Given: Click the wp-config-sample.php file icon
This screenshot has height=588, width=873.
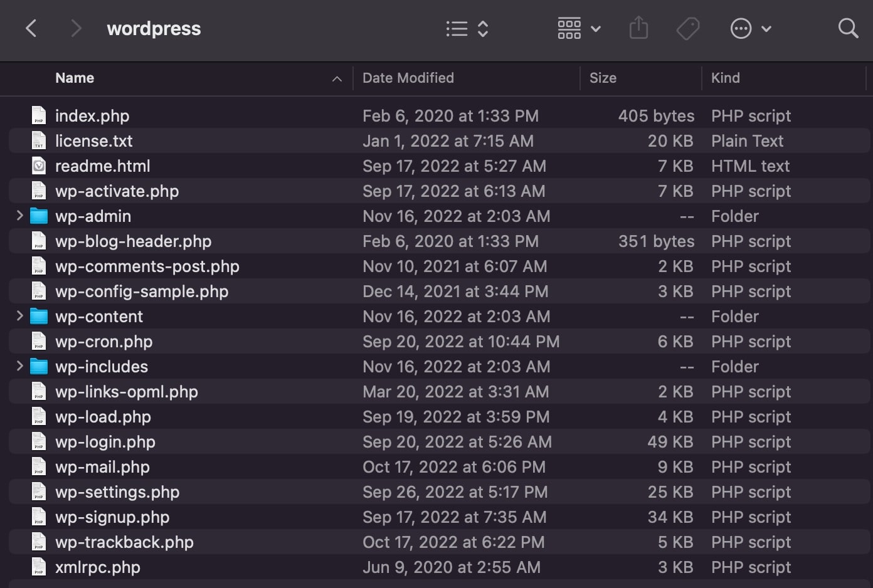Looking at the screenshot, I should click(x=39, y=291).
